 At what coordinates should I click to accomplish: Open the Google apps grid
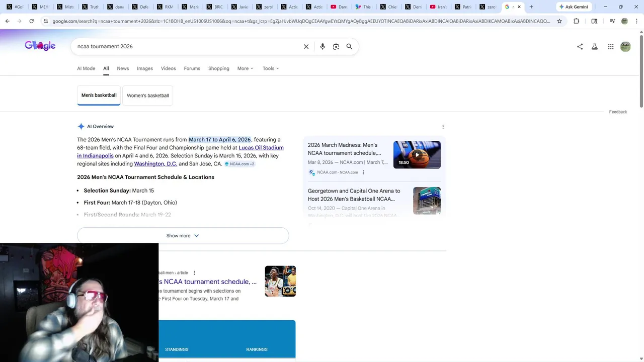(610, 46)
